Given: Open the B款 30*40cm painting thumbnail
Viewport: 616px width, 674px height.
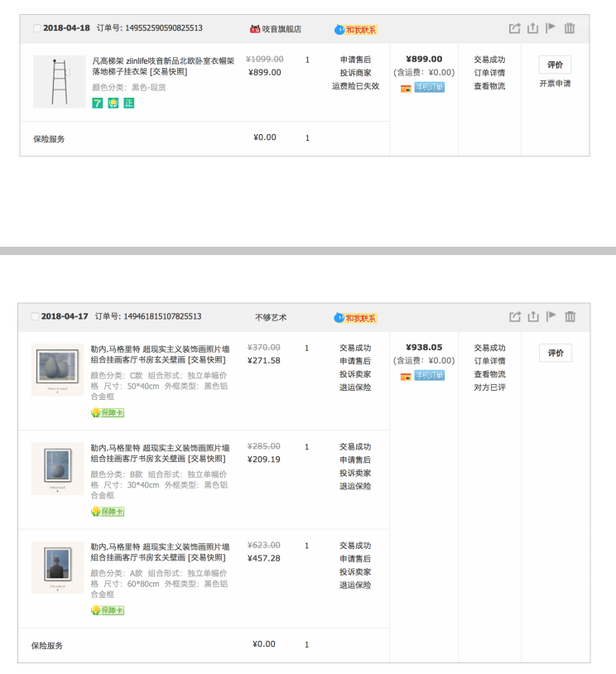Looking at the screenshot, I should (57, 469).
